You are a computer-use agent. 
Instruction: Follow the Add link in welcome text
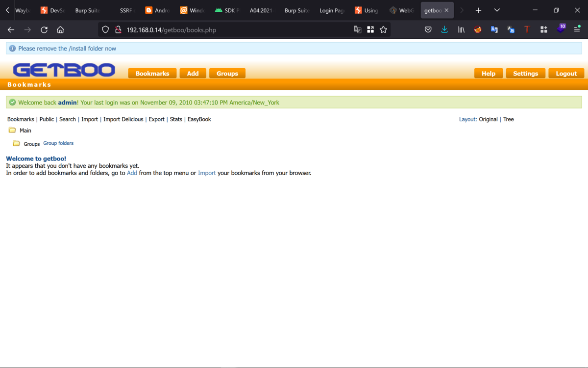click(132, 173)
